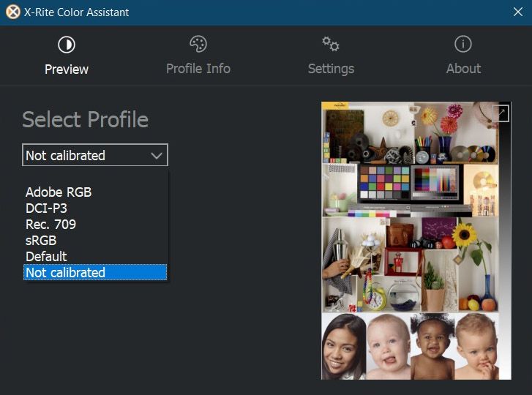Image resolution: width=532 pixels, height=395 pixels.
Task: Choose the Default profile option
Action: coord(46,257)
